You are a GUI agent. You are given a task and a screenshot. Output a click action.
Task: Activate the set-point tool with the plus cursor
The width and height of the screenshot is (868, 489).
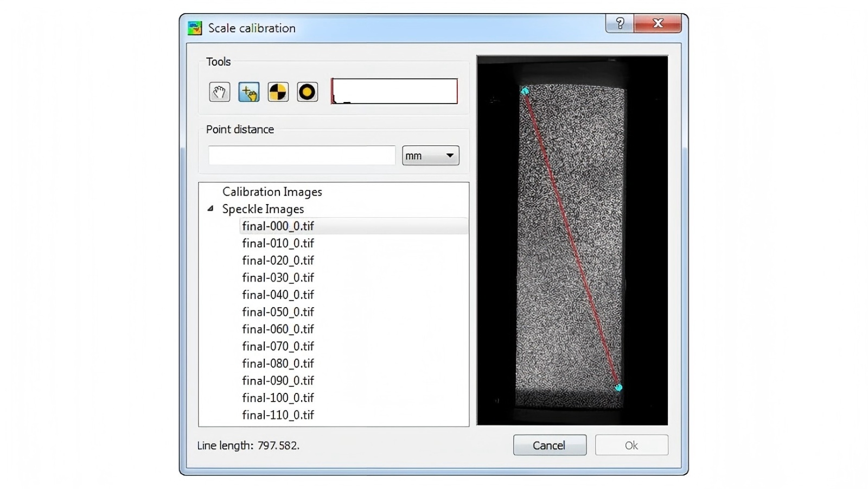tap(248, 91)
